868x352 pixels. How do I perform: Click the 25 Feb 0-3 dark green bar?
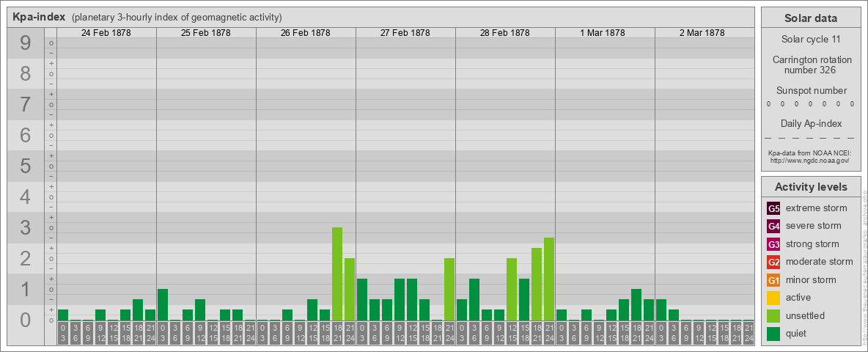click(163, 305)
